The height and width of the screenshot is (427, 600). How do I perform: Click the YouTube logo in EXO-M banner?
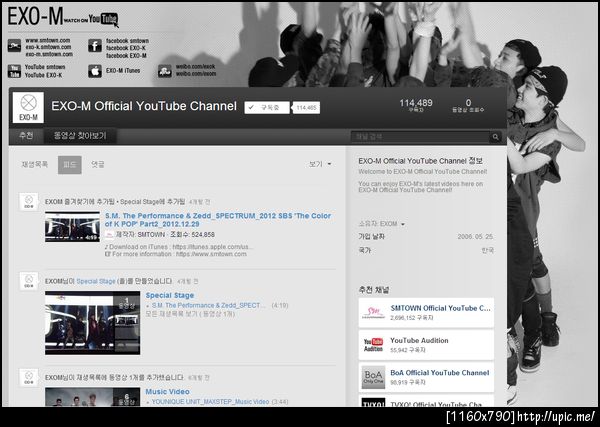pos(102,19)
